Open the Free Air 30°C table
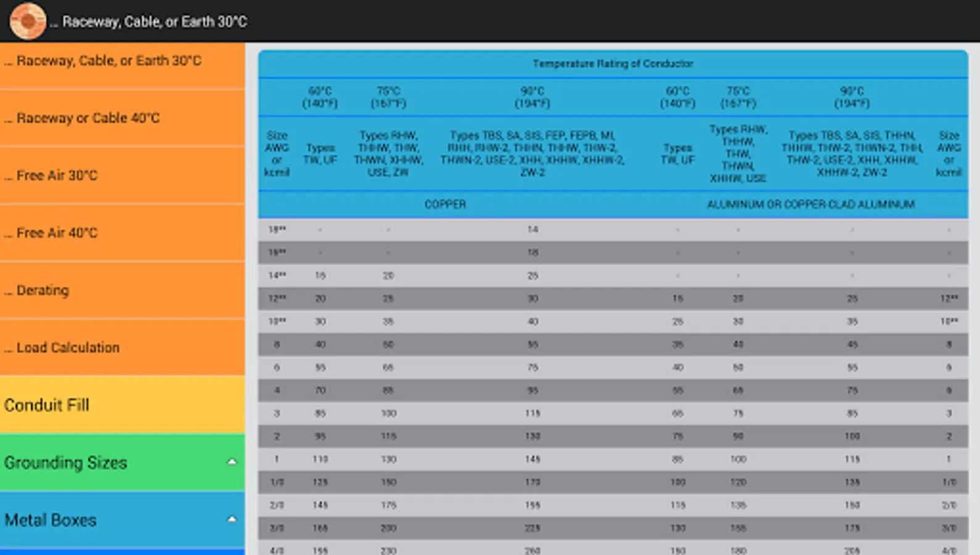The image size is (980, 555). click(x=122, y=175)
